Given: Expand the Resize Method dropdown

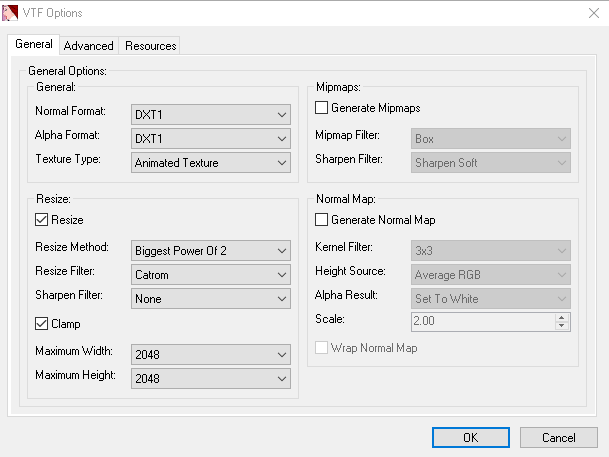Looking at the screenshot, I should (x=211, y=250).
